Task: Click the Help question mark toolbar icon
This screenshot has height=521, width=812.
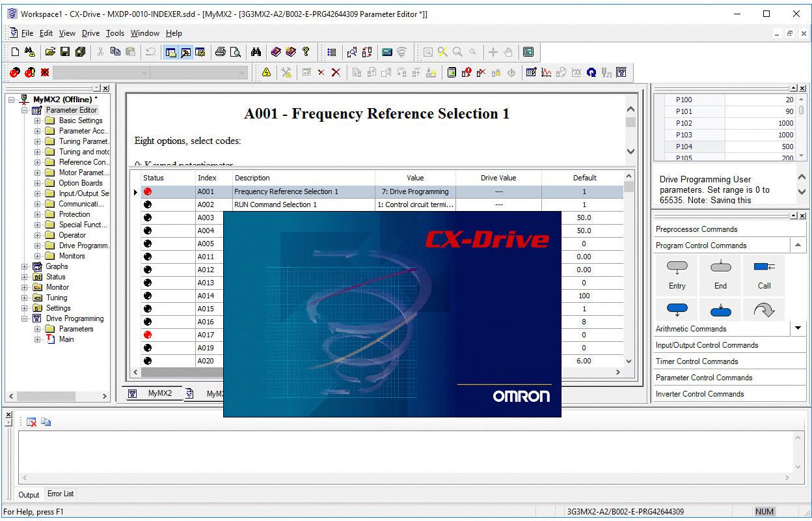Action: point(304,52)
